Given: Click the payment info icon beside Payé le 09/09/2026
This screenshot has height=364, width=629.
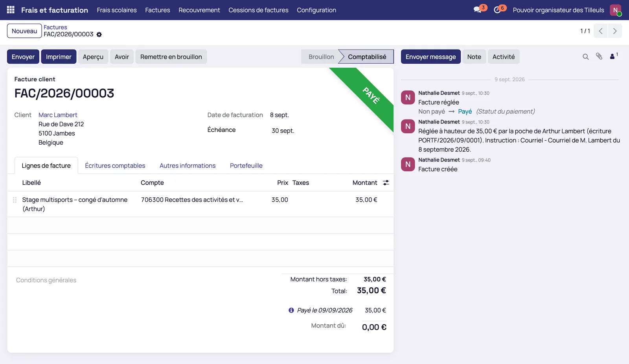Looking at the screenshot, I should (x=291, y=310).
